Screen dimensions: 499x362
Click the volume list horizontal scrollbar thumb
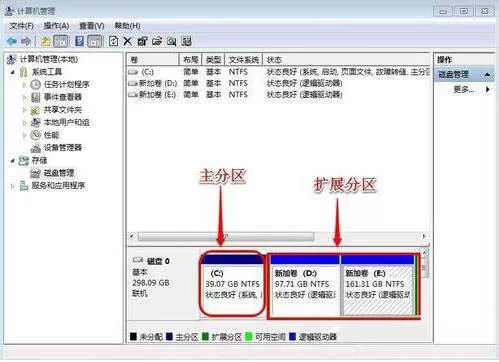point(226,236)
